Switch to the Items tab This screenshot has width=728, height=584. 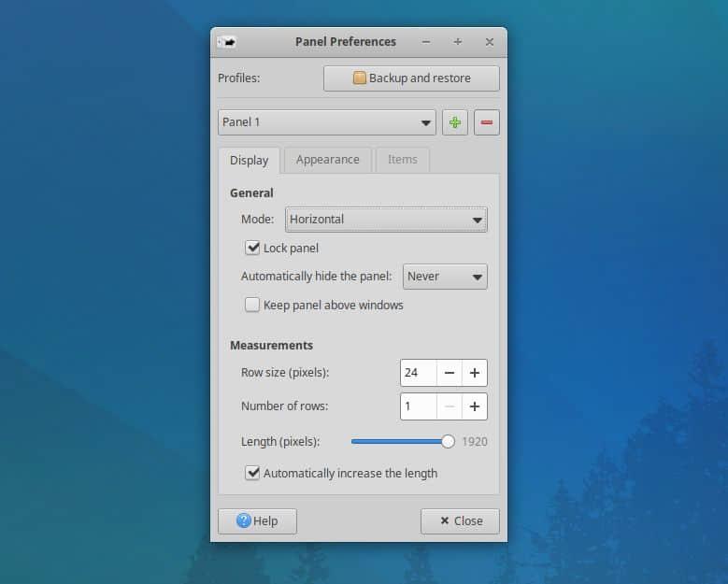pos(403,160)
